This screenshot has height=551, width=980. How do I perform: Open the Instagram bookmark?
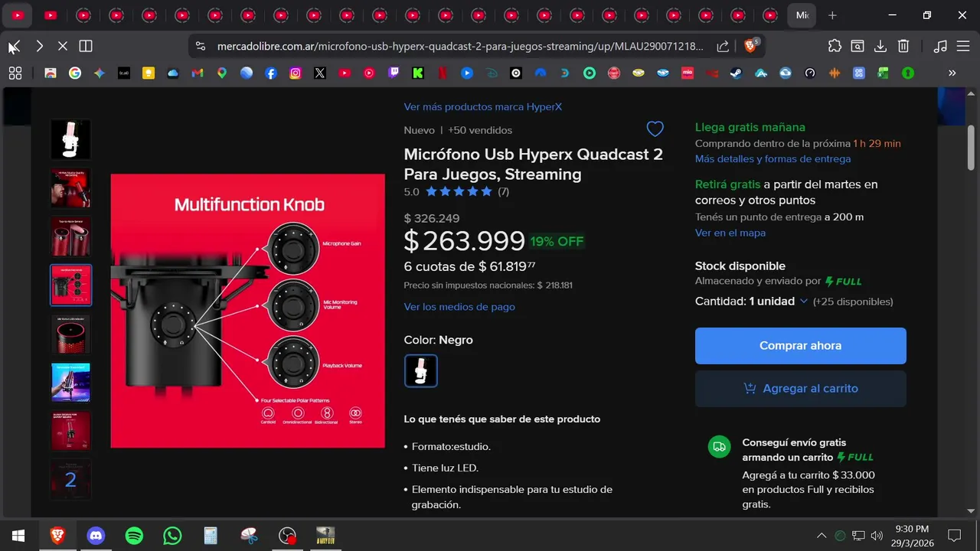pyautogui.click(x=296, y=73)
